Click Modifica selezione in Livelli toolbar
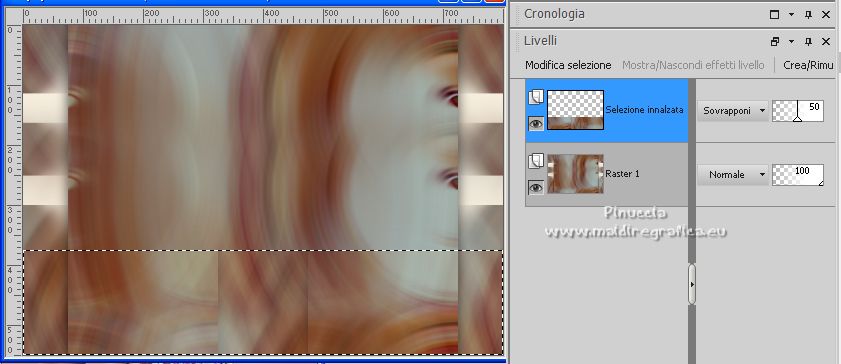Screen dimensions: 841x364 click(x=568, y=65)
